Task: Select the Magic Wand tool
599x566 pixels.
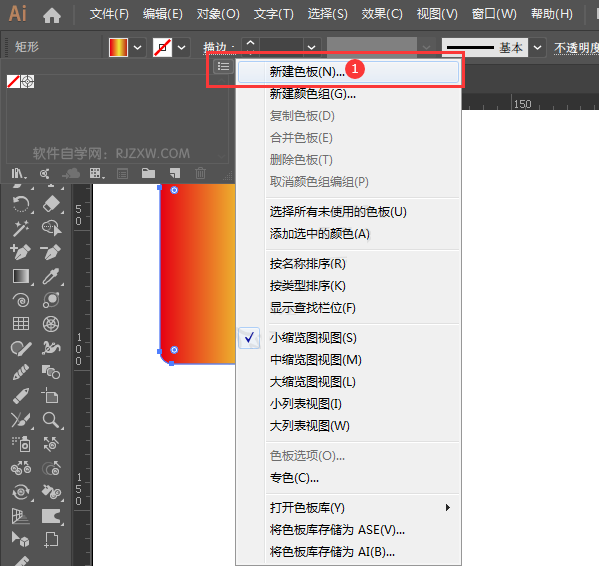Action: [x=21, y=228]
